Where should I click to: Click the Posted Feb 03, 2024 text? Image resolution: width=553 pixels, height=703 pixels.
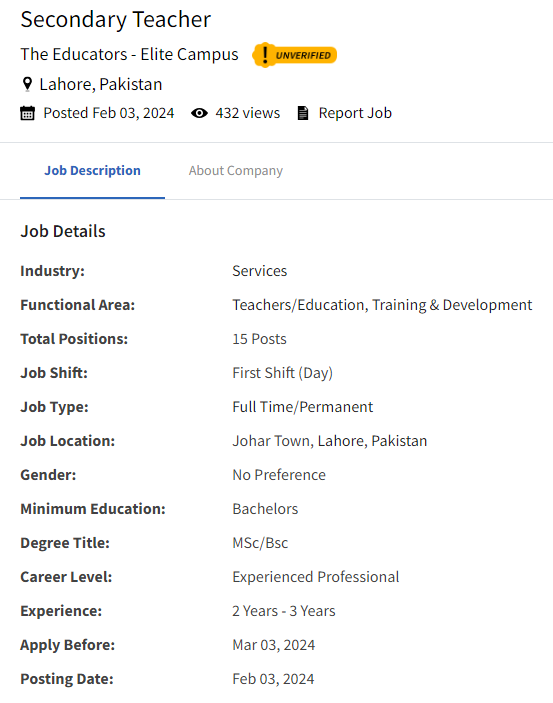point(109,113)
